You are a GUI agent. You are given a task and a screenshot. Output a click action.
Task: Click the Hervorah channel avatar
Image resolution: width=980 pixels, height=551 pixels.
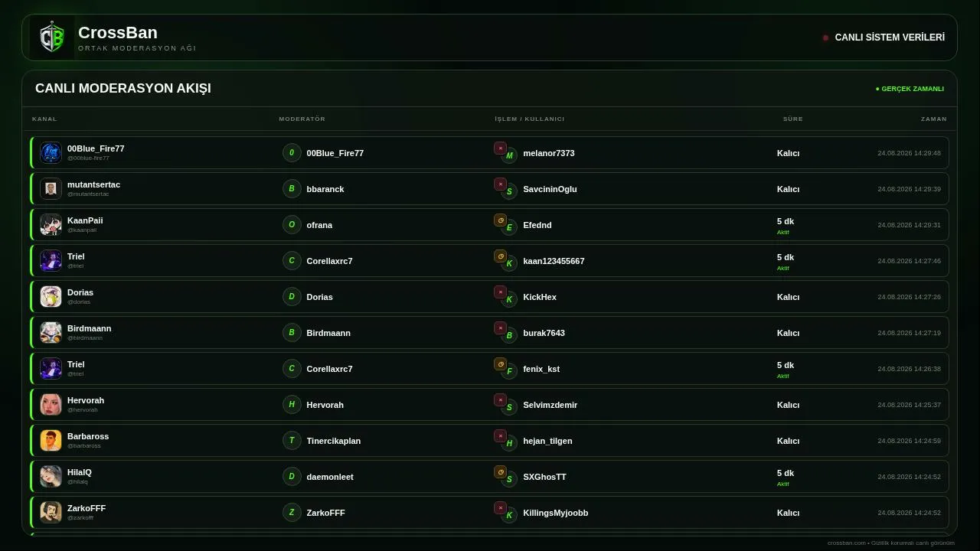click(51, 404)
